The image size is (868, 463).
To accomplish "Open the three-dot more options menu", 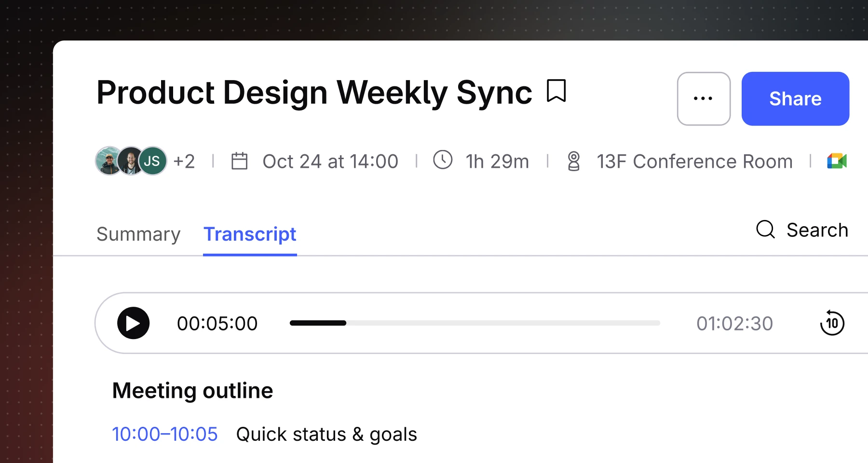I will [704, 99].
